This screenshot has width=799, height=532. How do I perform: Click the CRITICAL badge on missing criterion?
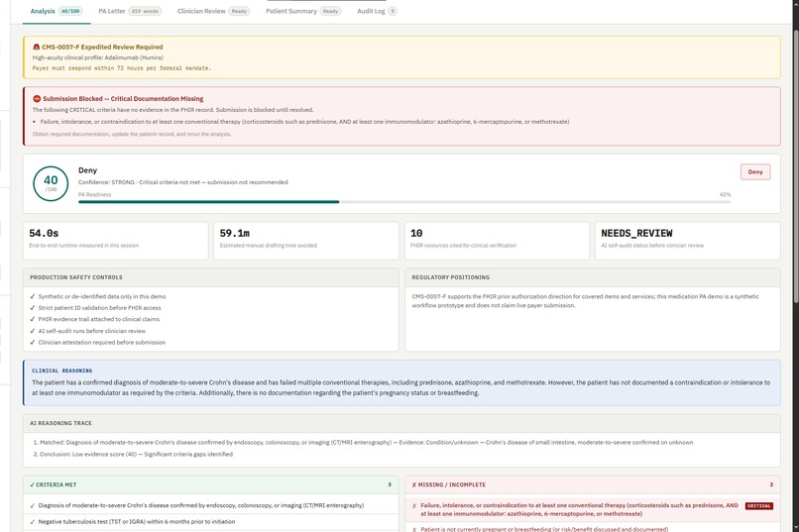coord(758,506)
